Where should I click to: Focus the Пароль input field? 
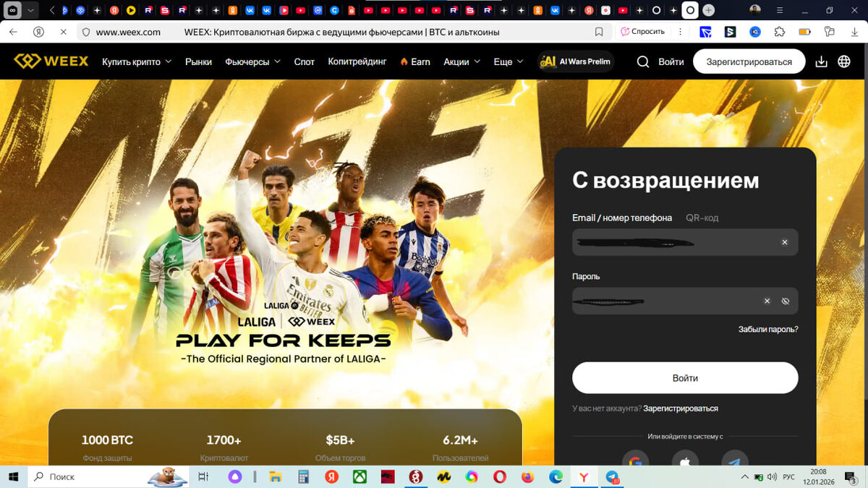click(685, 301)
